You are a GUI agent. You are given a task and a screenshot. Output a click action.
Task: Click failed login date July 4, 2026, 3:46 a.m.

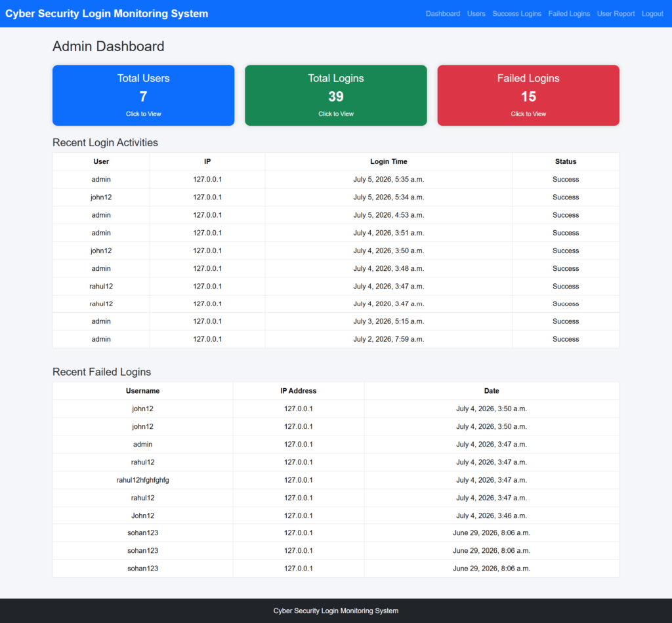point(492,515)
